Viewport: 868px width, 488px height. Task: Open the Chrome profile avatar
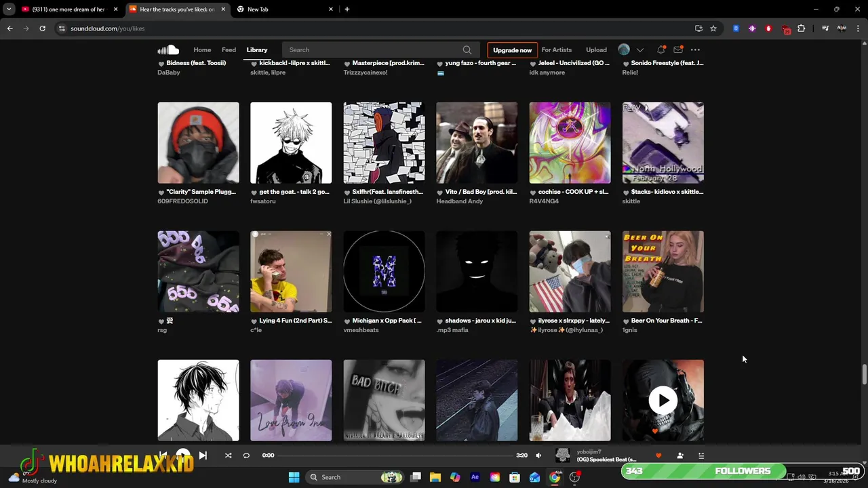[842, 28]
